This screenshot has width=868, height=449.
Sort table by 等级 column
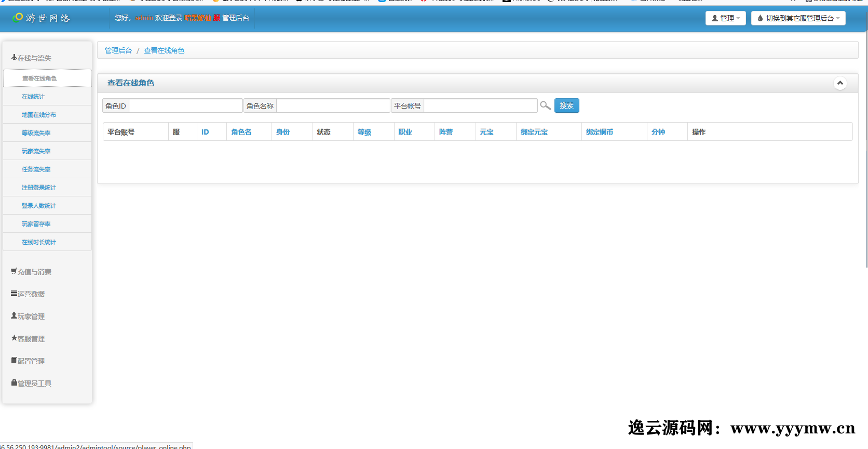click(x=364, y=132)
